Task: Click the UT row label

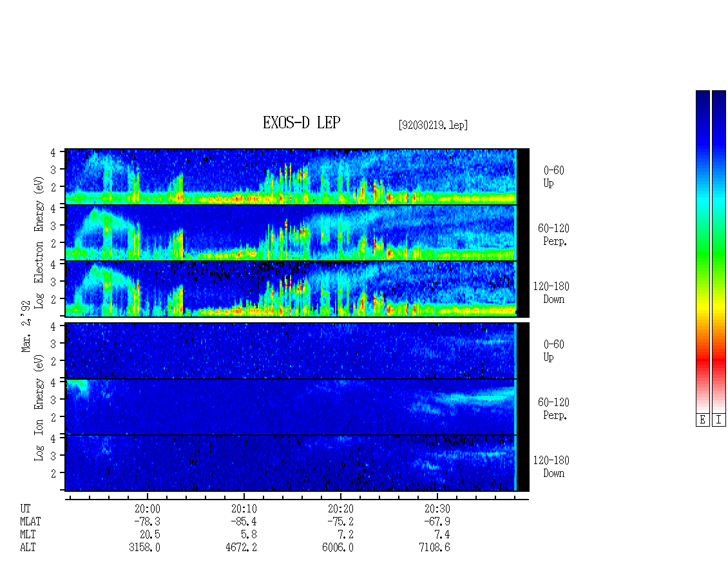Action: pyautogui.click(x=25, y=509)
